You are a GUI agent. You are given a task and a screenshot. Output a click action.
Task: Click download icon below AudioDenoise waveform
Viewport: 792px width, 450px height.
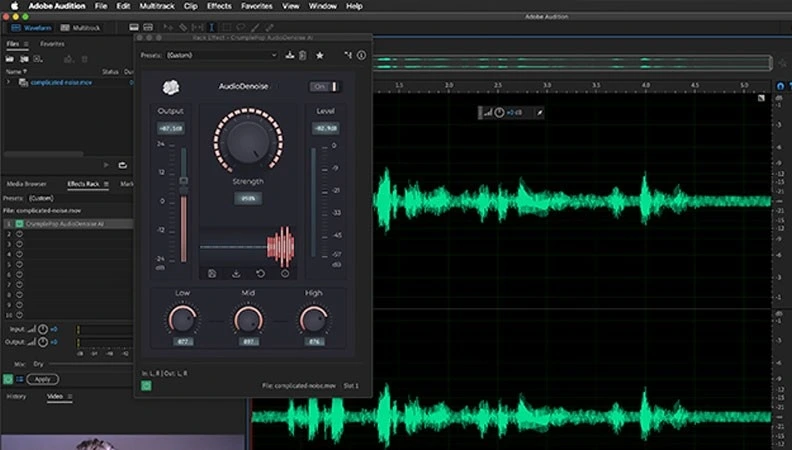236,273
